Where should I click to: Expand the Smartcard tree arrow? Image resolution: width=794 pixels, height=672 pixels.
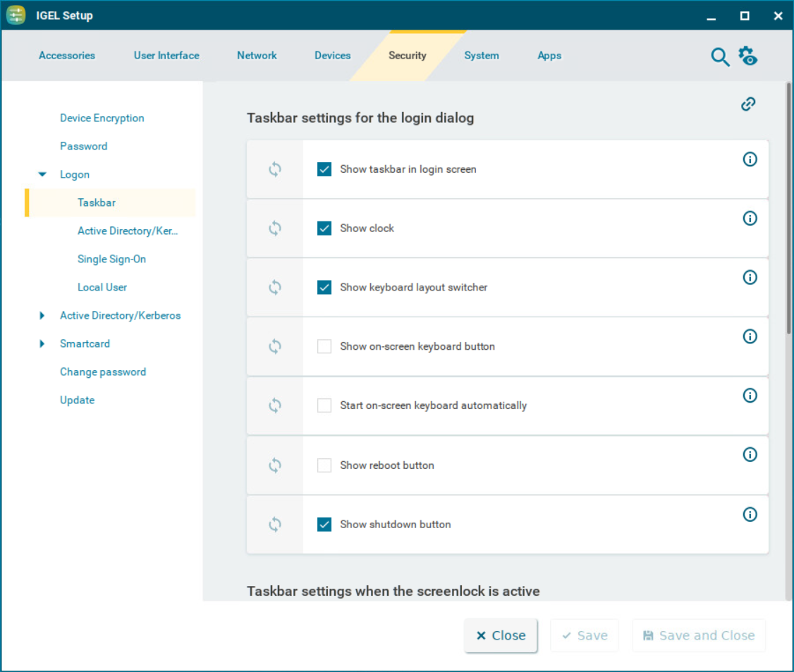tap(42, 344)
